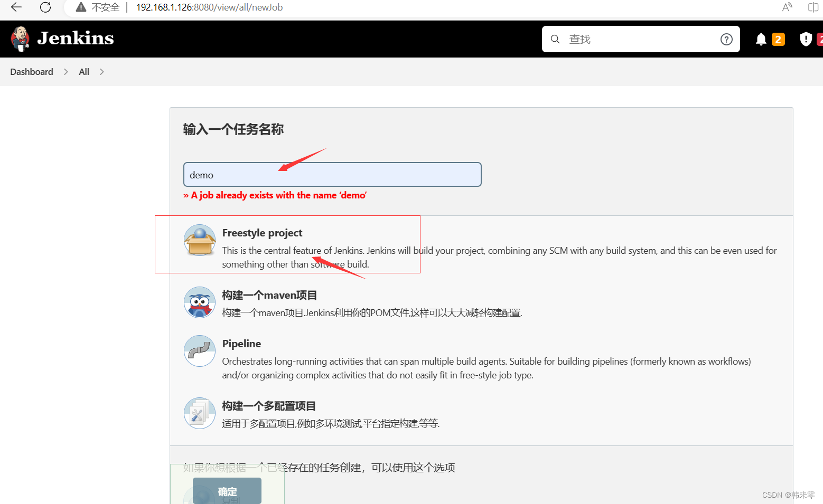Click the magnifier icon in the search box

pyautogui.click(x=555, y=39)
